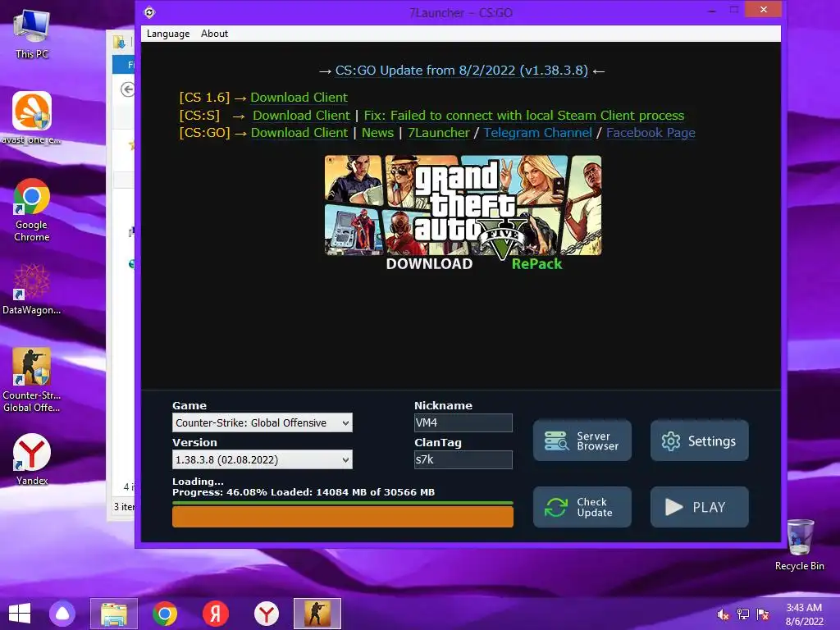Select Google Chrome desktop shortcut

coord(32,210)
